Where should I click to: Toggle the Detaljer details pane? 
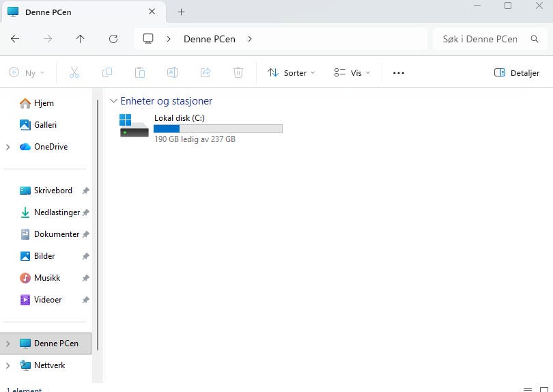point(517,72)
